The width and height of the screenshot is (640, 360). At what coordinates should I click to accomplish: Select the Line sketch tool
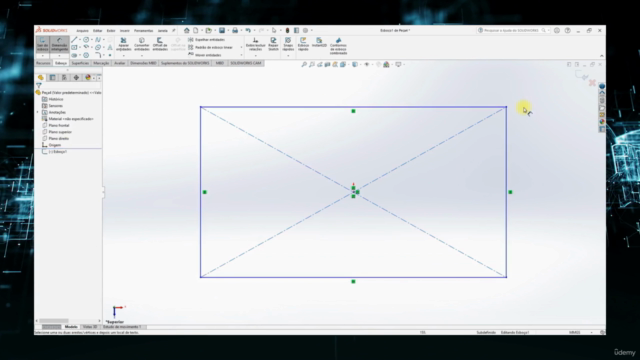click(x=74, y=40)
